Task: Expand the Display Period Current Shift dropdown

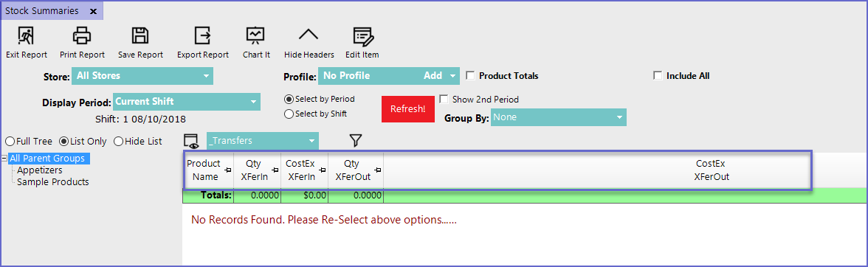Action: 187,102
